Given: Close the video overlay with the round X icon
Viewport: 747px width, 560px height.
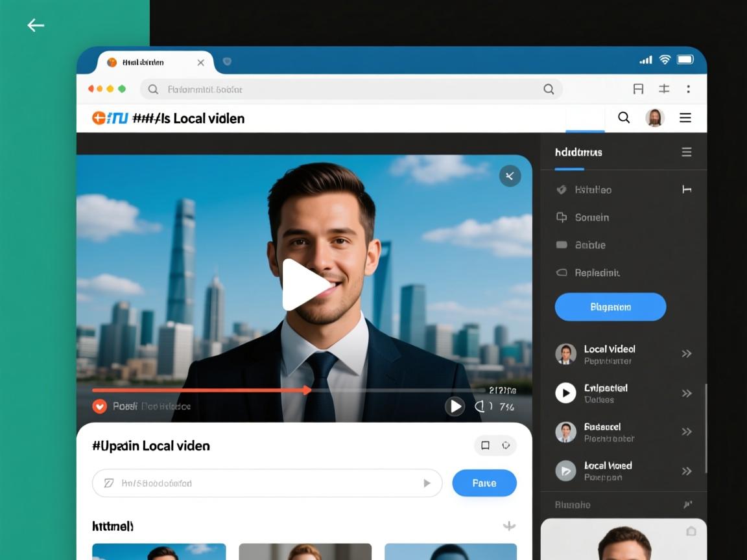Looking at the screenshot, I should click(x=510, y=176).
